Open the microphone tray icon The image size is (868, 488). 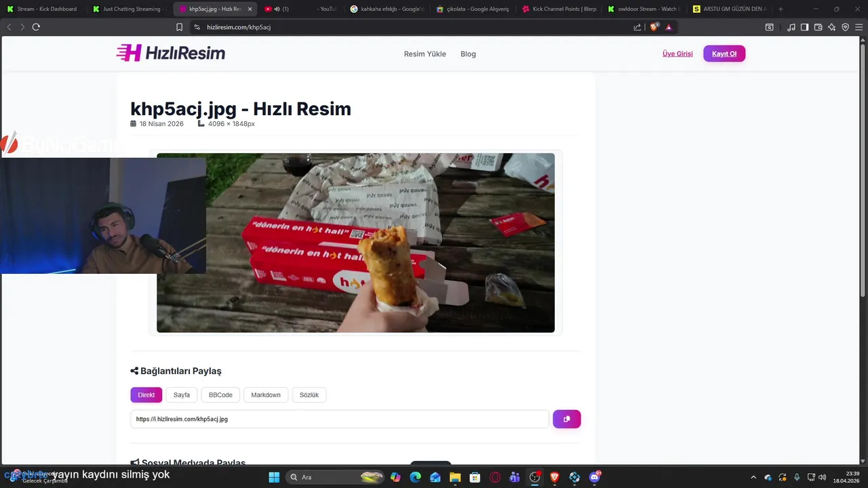tap(797, 477)
